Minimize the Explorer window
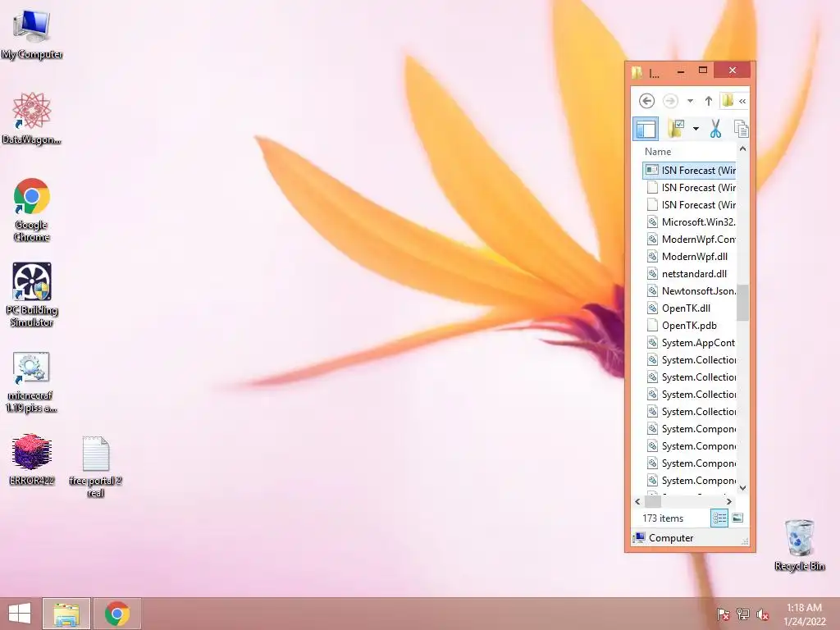 coord(680,71)
